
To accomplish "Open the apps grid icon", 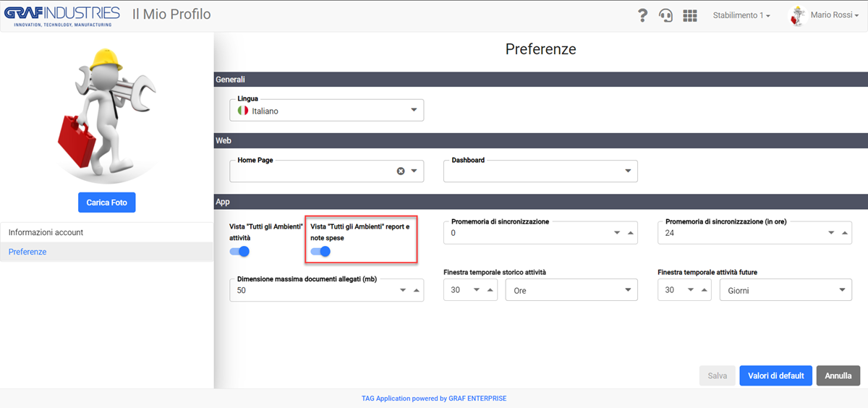I will point(690,15).
